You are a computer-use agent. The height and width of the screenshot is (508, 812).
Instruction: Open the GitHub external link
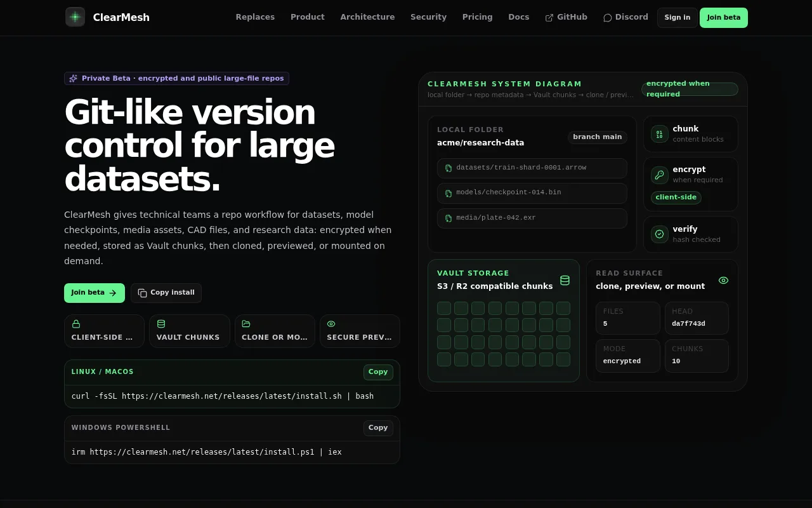[x=566, y=17]
